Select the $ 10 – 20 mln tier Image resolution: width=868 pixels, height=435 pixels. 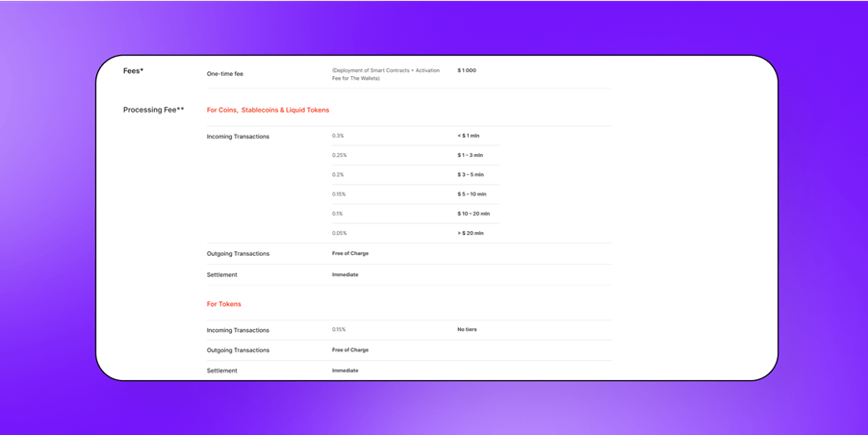click(473, 214)
